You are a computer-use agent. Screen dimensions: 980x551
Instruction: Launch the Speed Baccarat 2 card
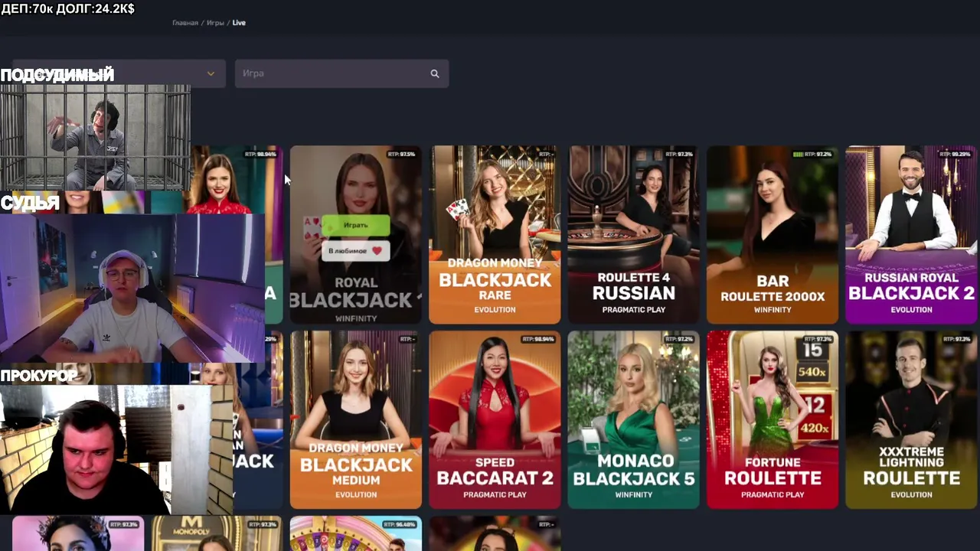[495, 420]
